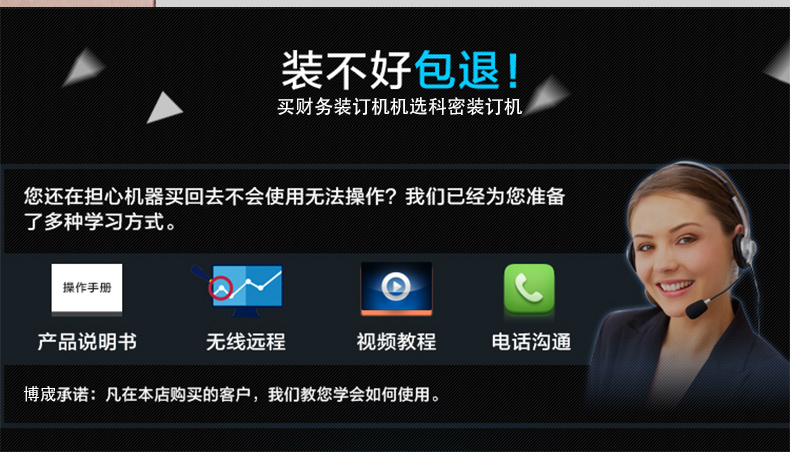Click the 博晟承诺 promise text
790x452 pixels.
[232, 394]
